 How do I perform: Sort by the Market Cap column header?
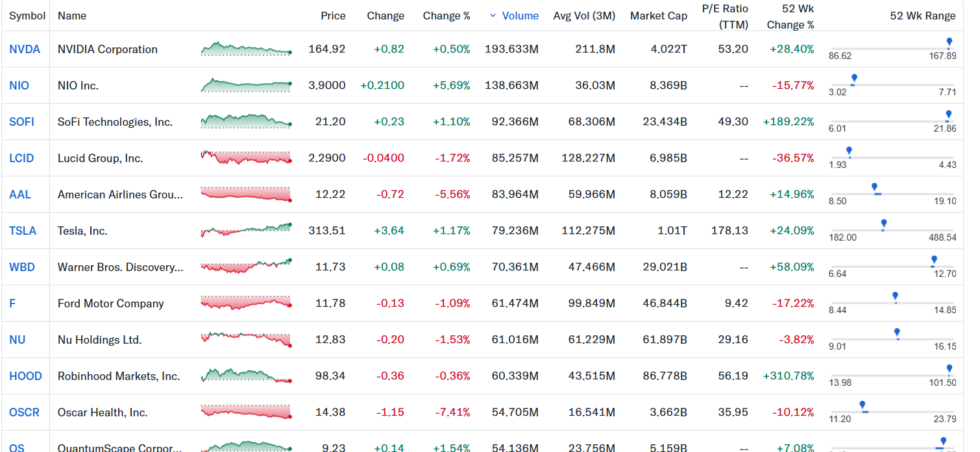(x=659, y=16)
